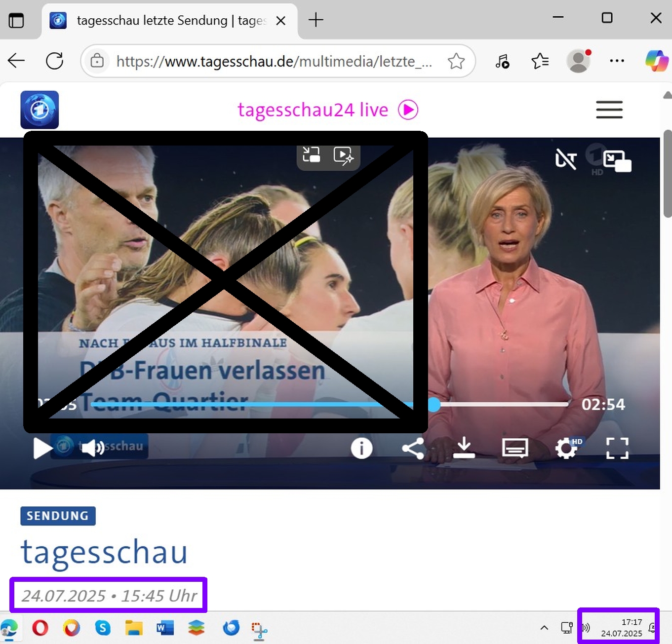Screen dimensions: 672x644
Task: Enter fullscreen video mode
Action: (617, 449)
